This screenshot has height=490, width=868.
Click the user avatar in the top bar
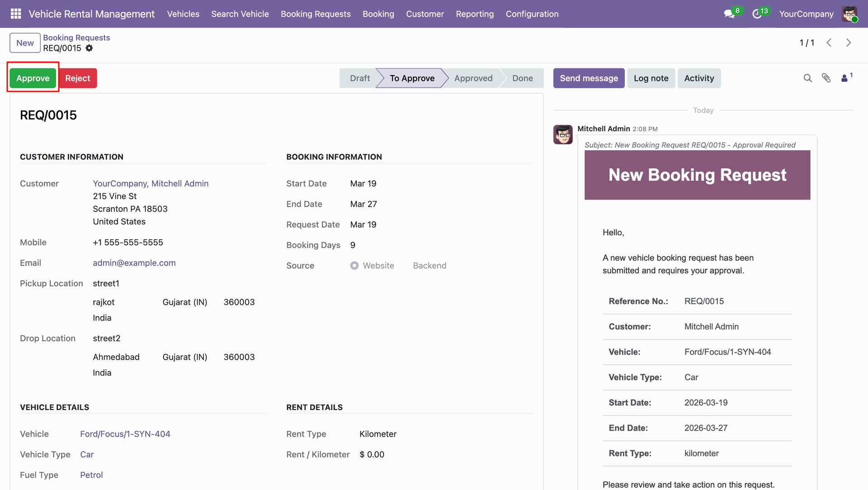tap(849, 14)
